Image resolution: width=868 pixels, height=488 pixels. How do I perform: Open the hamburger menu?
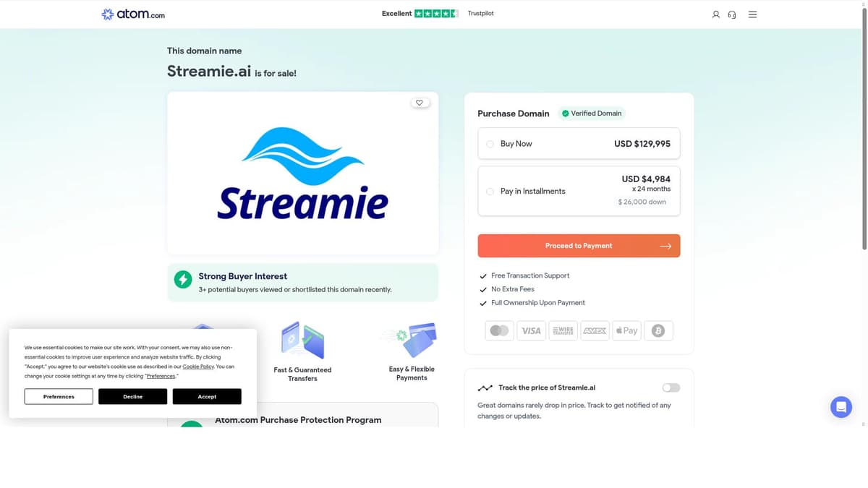click(752, 14)
